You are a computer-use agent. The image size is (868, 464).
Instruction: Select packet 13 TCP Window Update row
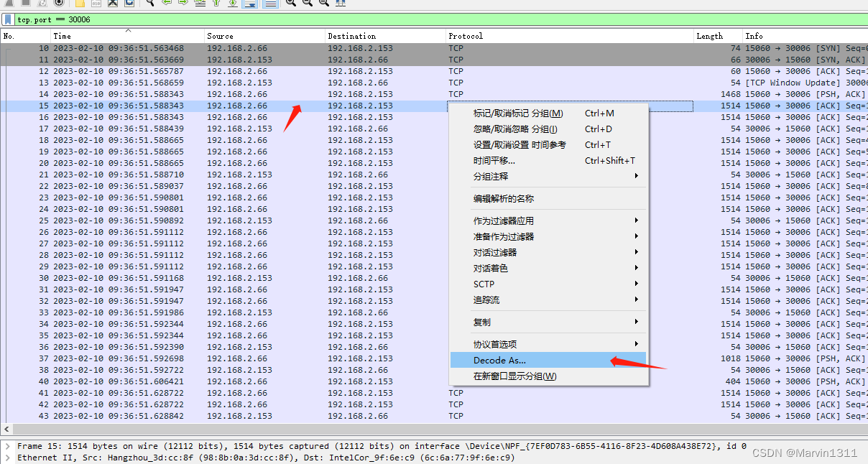click(434, 83)
